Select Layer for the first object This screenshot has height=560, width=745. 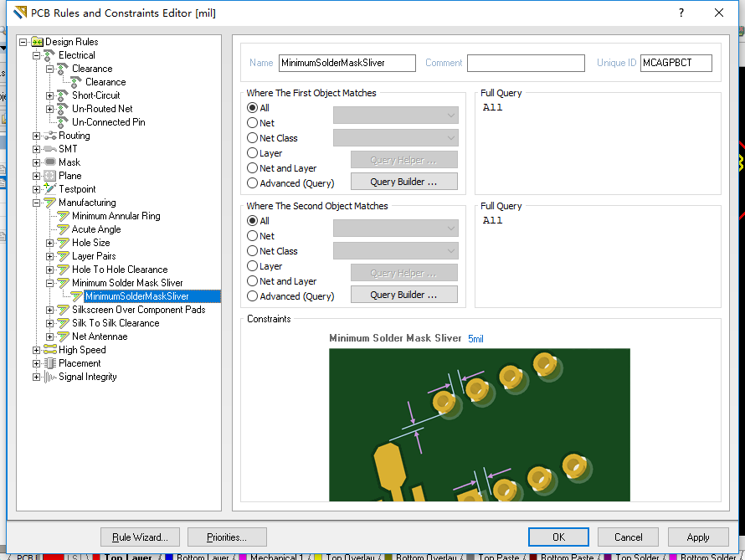pyautogui.click(x=252, y=153)
